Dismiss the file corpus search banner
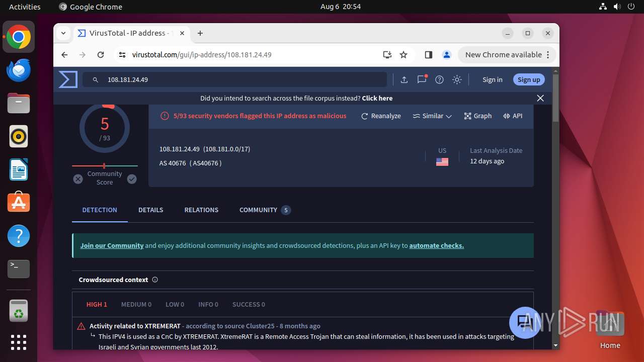The width and height of the screenshot is (644, 362). click(540, 98)
